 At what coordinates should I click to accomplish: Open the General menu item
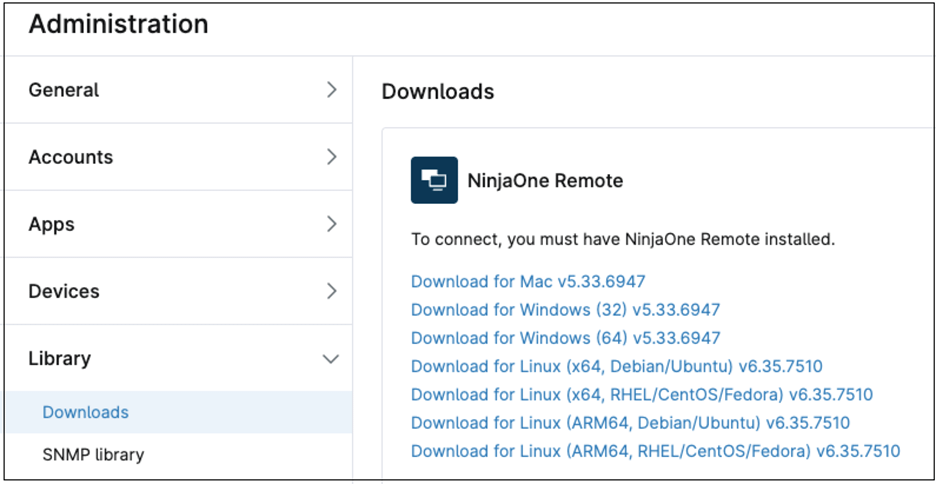178,90
